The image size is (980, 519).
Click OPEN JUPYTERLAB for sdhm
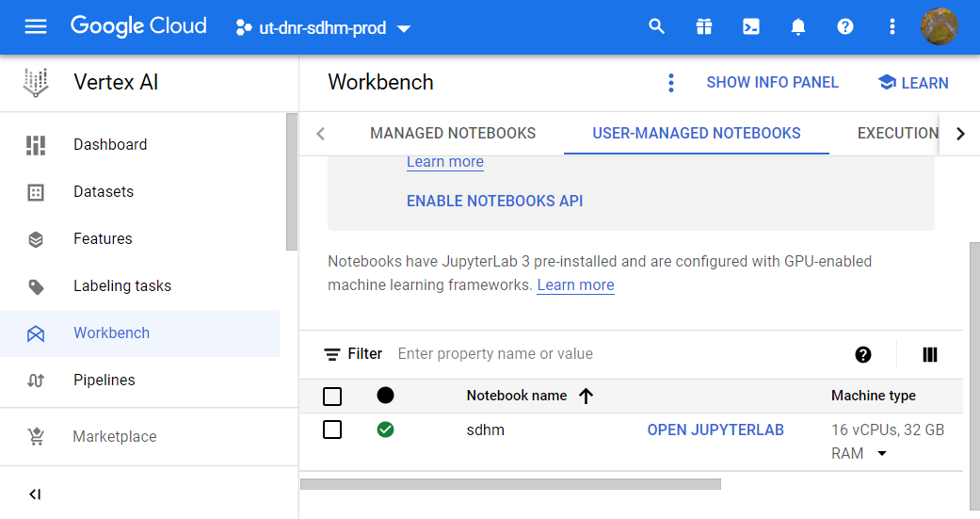(715, 430)
